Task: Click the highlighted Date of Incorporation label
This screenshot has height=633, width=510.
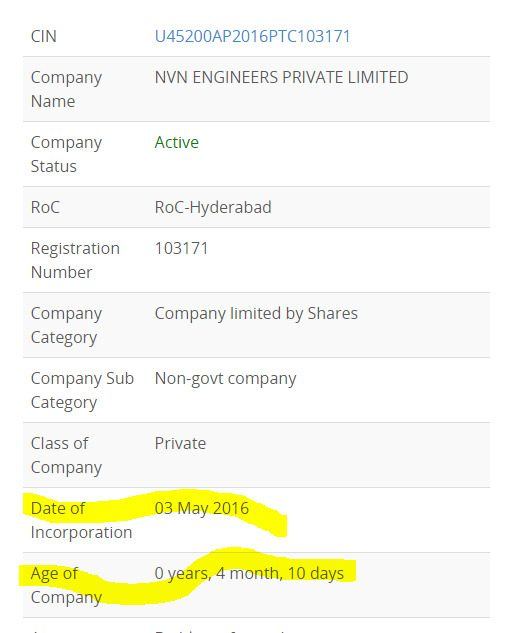Action: [x=82, y=520]
